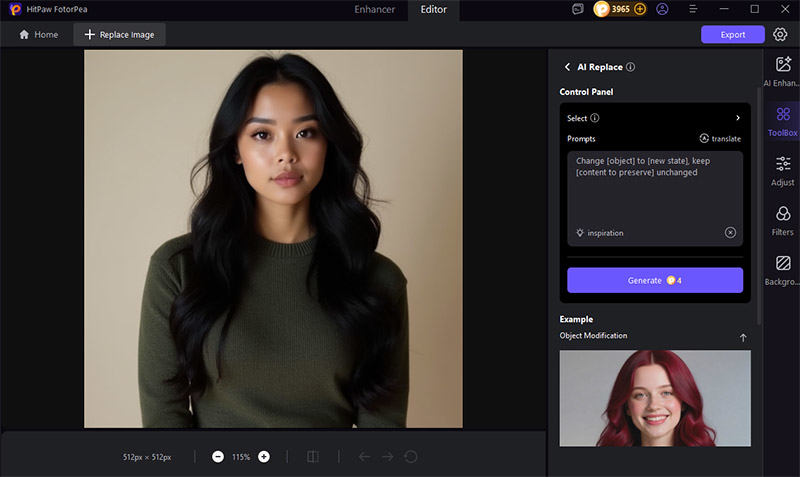Click the 115% zoom level value
Viewport: 800px width, 477px height.
point(241,457)
